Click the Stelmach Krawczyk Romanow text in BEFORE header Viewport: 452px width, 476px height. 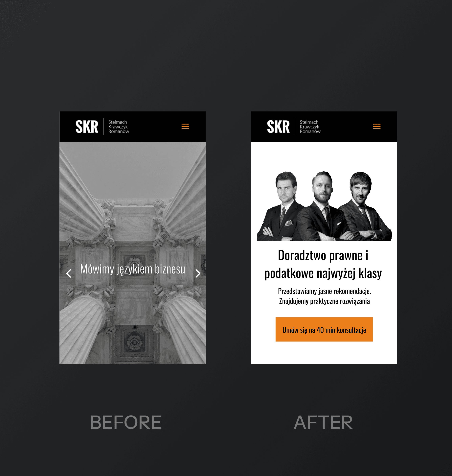(119, 127)
